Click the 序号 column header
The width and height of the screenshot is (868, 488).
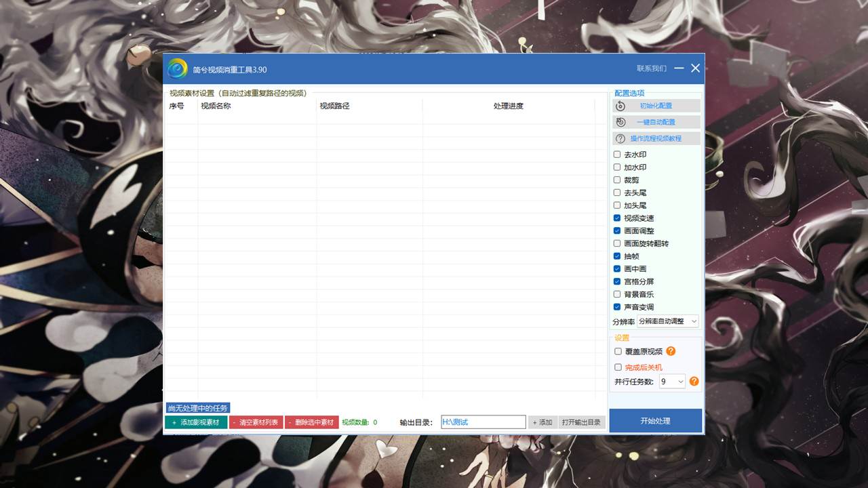point(182,106)
